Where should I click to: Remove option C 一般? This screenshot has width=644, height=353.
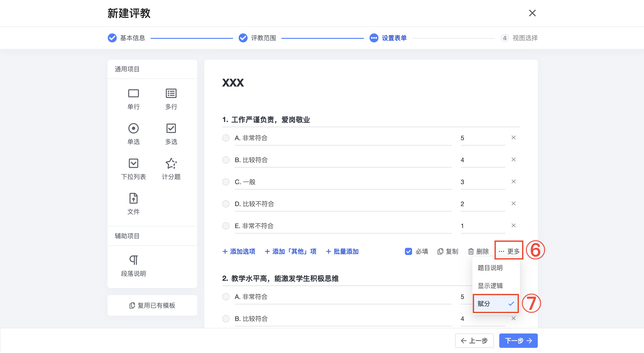pyautogui.click(x=513, y=182)
